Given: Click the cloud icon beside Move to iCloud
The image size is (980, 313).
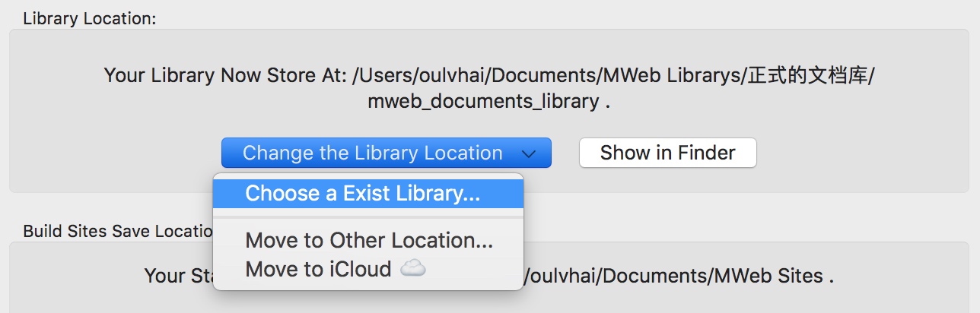Looking at the screenshot, I should [x=412, y=268].
